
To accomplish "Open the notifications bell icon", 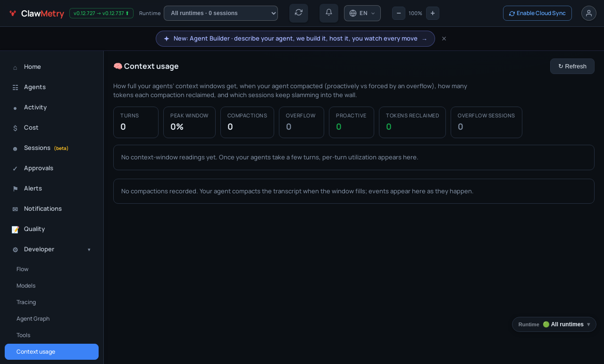I will [x=329, y=13].
